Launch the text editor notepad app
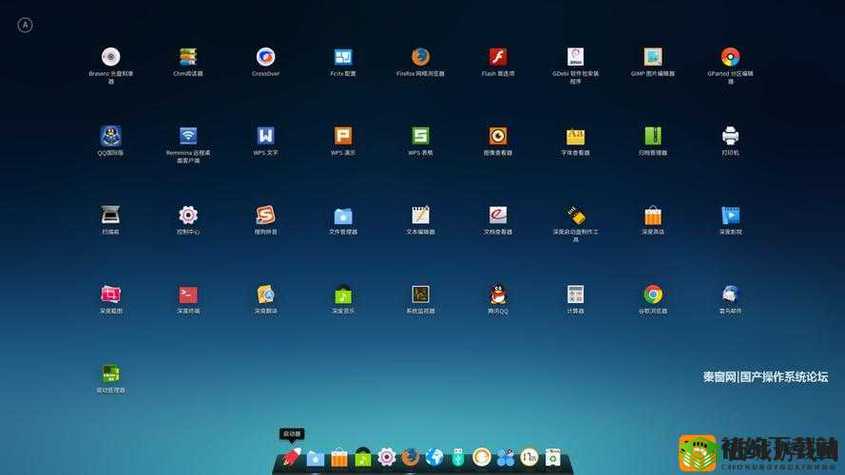The height and width of the screenshot is (475, 845). click(x=420, y=215)
